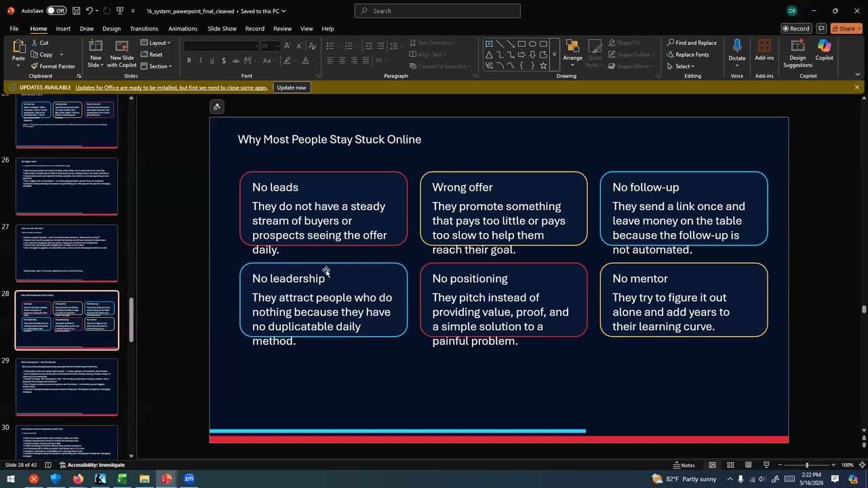Apply bullet list formatting

[330, 46]
